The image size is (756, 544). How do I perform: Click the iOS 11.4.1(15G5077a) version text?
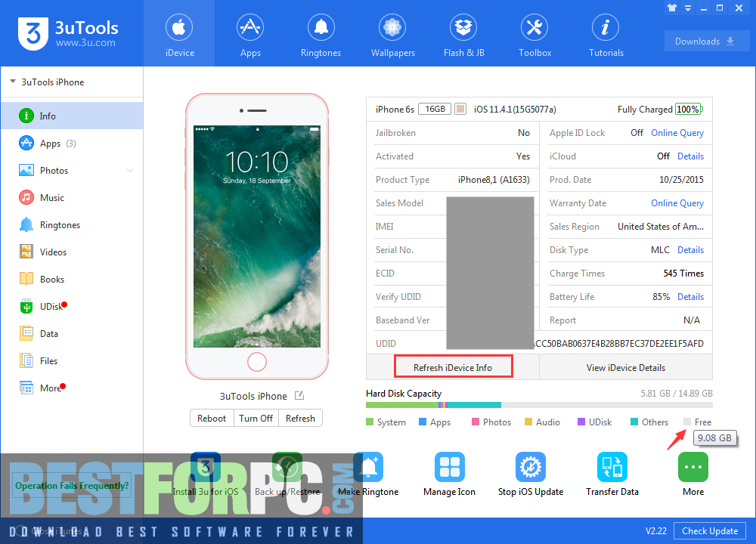click(515, 110)
